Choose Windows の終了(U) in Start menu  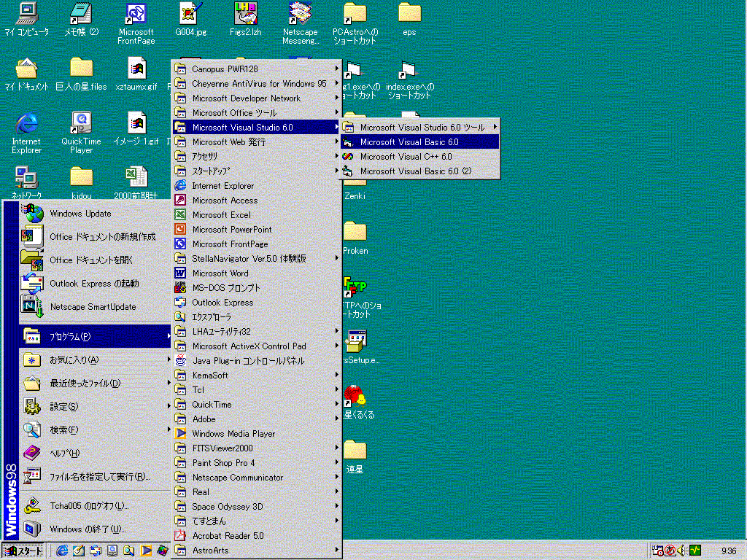point(95,529)
